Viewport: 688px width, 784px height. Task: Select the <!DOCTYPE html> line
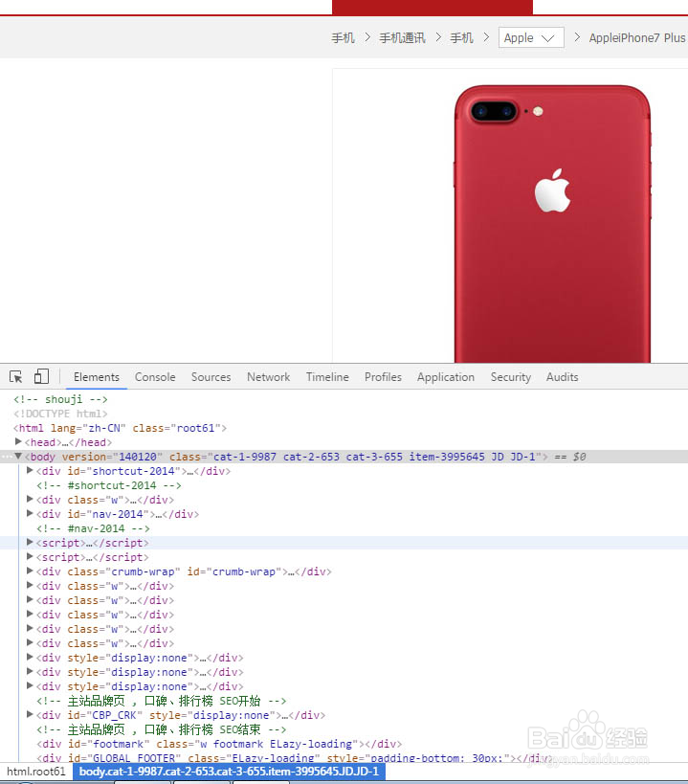(x=60, y=414)
